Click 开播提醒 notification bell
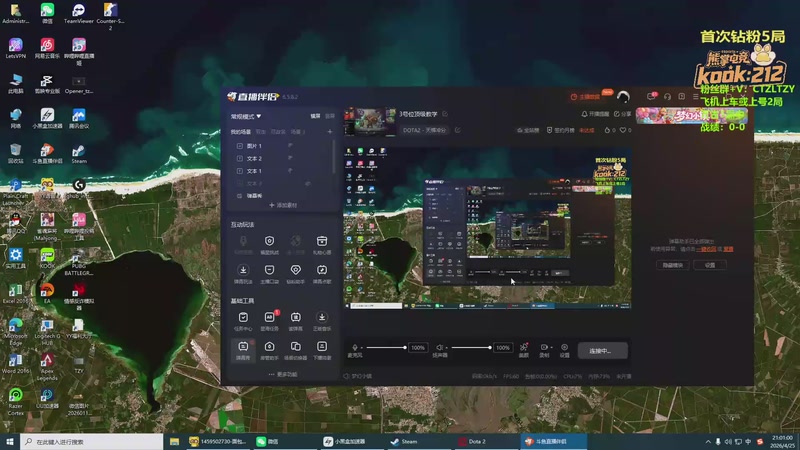 595,114
